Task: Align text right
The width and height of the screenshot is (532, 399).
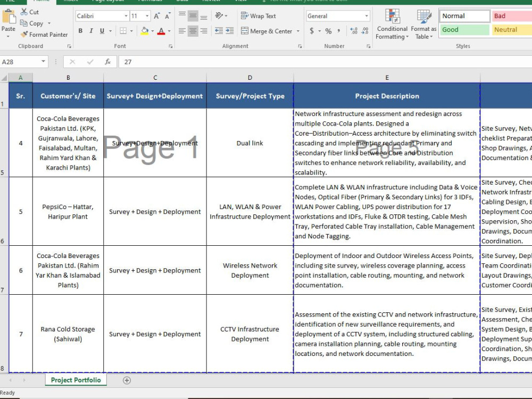Action: (204, 31)
